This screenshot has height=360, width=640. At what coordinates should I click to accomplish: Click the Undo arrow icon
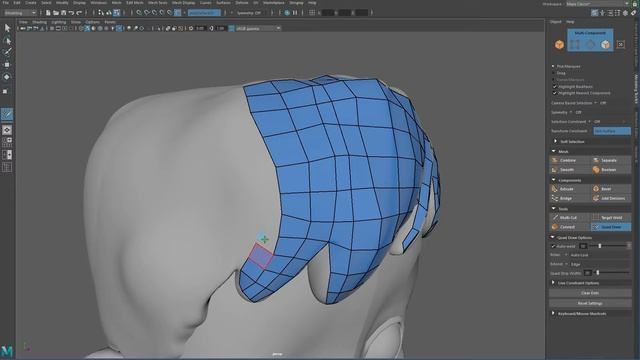pos(71,13)
